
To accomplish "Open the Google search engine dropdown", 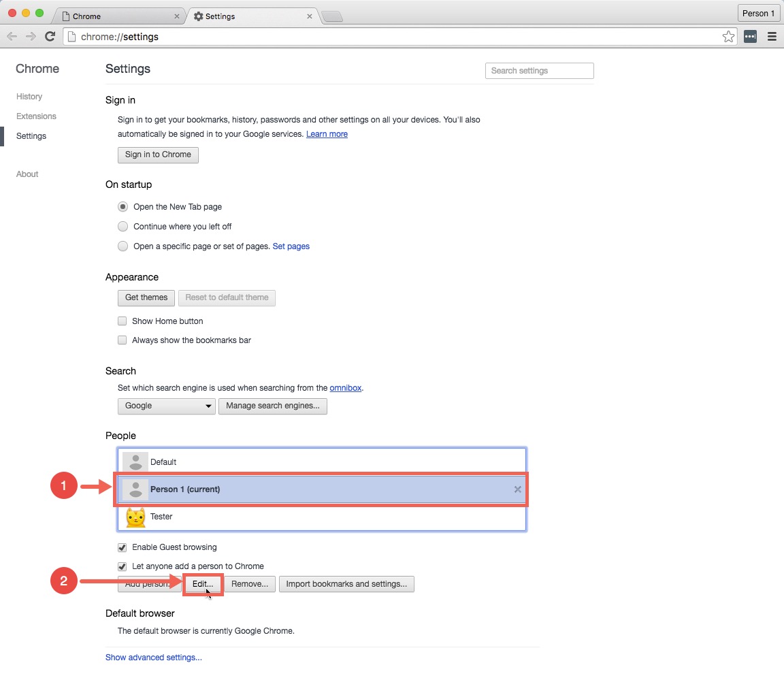I will pos(167,406).
